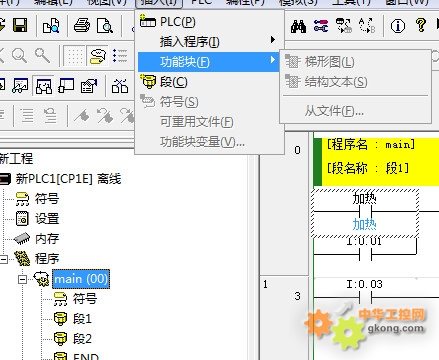Open About via the circled i icon

tap(398, 26)
